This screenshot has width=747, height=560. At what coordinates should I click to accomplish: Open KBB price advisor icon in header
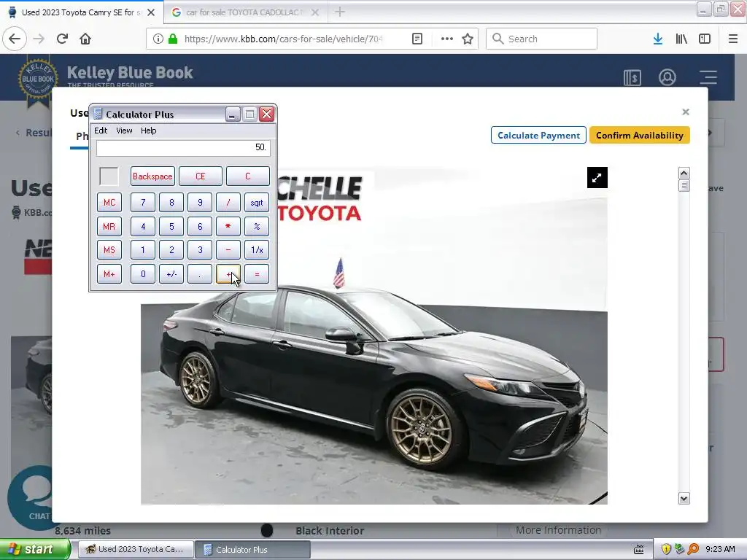click(632, 77)
